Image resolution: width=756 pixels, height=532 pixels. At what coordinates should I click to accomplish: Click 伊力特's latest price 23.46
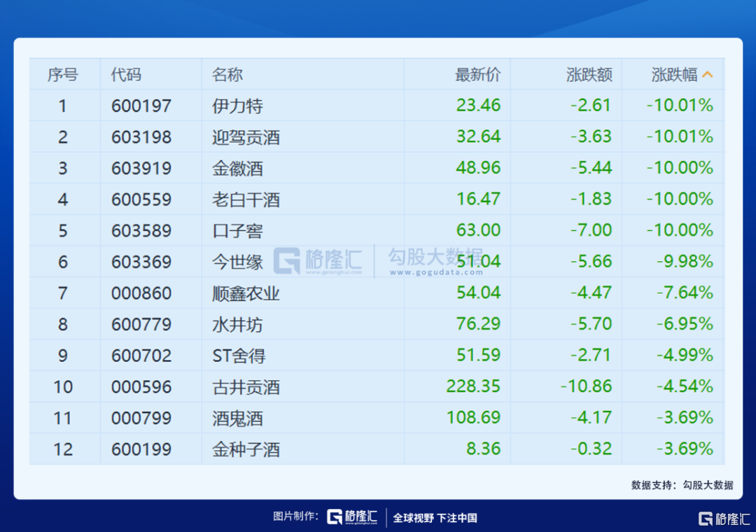click(x=478, y=105)
